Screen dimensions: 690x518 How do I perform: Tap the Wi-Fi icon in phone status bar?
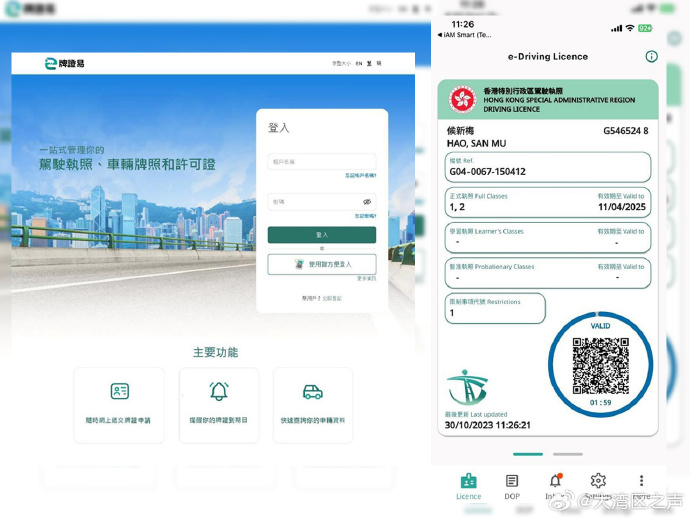coord(630,28)
